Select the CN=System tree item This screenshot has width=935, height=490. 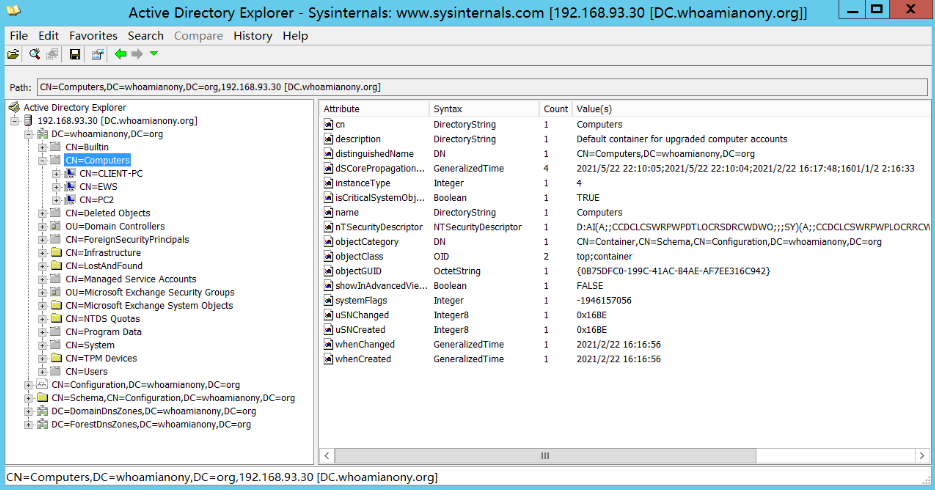89,345
